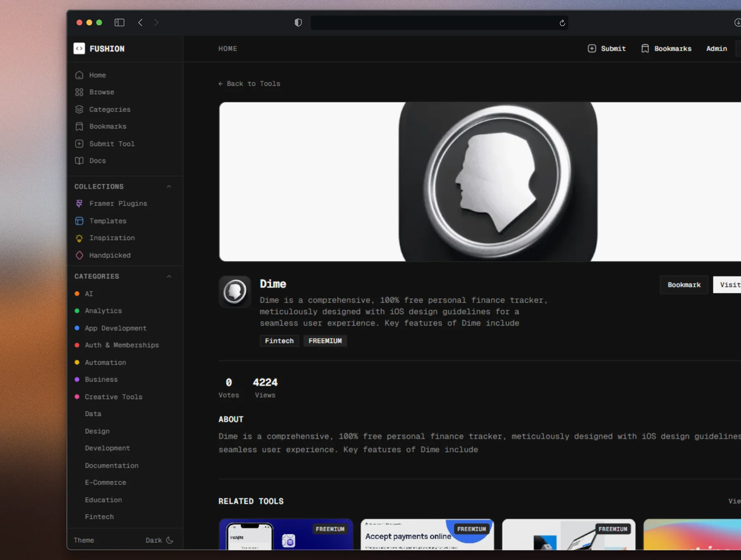This screenshot has height=560, width=741.
Task: Open the Insight phone related tool card
Action: pos(286,534)
